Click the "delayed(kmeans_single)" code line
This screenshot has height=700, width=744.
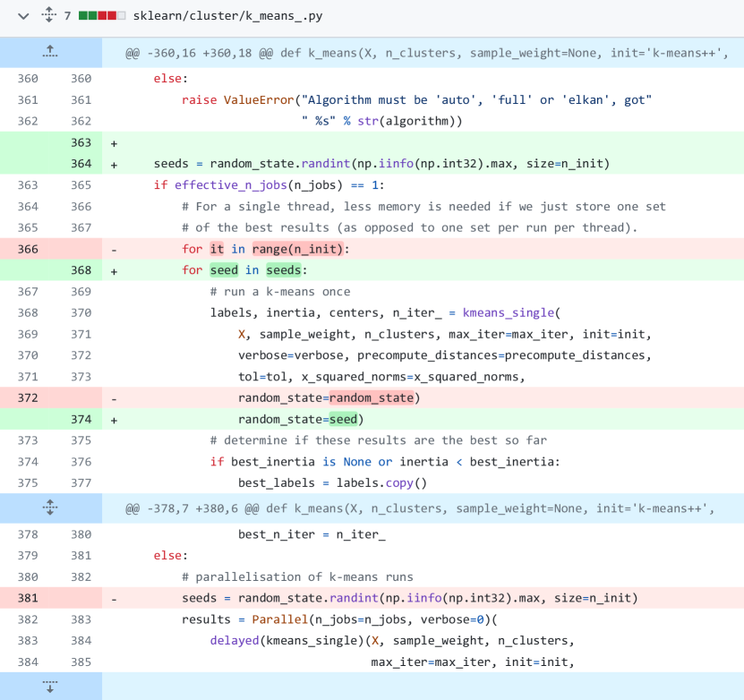tap(392, 641)
